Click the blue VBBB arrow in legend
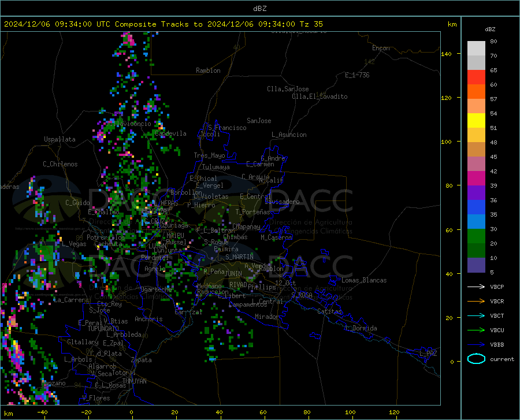The image size is (520, 420). [x=476, y=345]
